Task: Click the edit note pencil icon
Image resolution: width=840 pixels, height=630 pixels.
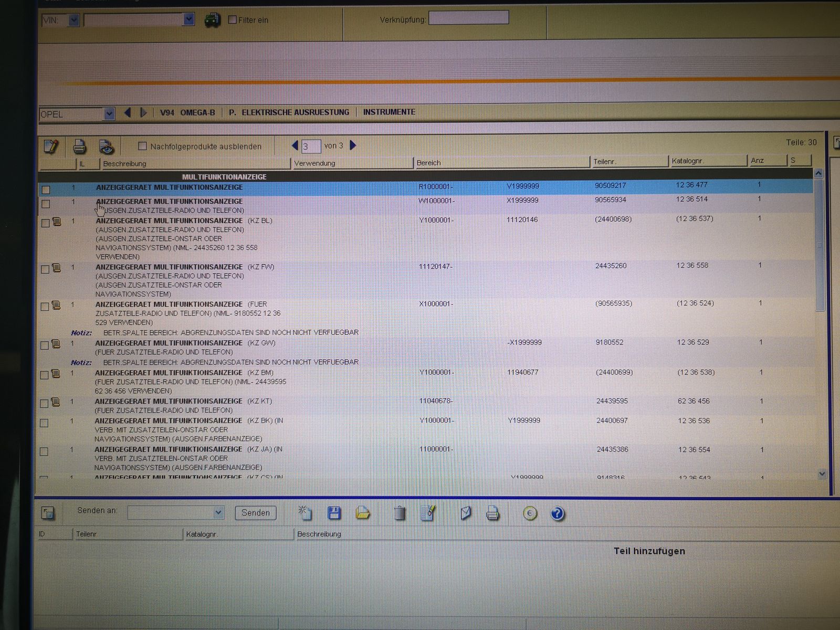Action: point(51,146)
